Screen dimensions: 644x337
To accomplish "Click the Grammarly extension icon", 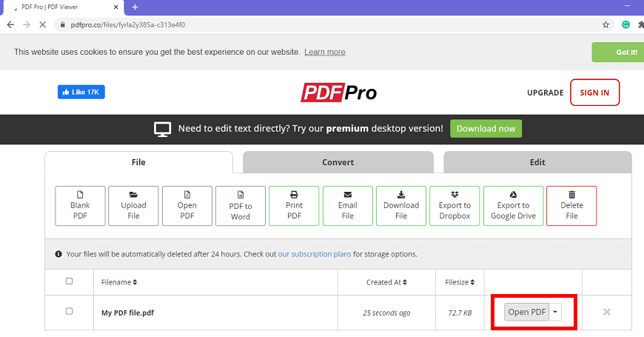I will click(626, 24).
